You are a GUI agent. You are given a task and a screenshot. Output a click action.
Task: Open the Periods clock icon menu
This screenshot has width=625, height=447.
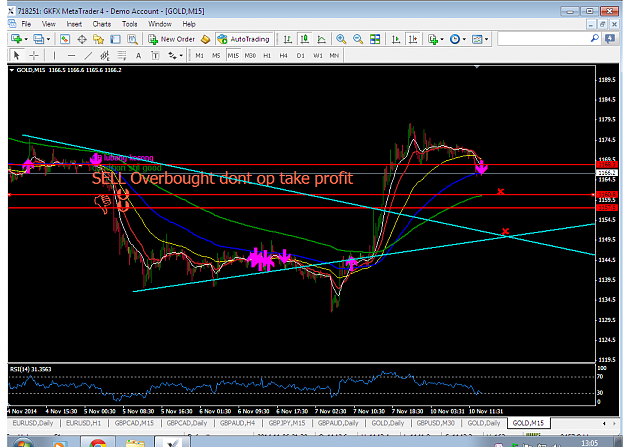click(x=455, y=39)
